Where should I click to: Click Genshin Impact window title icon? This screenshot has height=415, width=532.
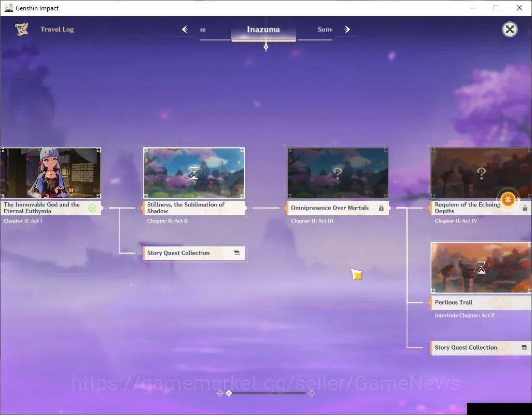pos(9,8)
